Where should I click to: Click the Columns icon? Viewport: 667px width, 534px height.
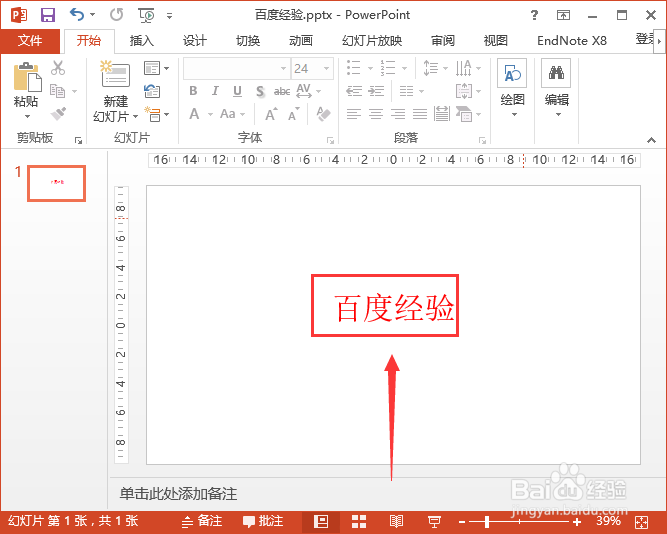pyautogui.click(x=407, y=91)
